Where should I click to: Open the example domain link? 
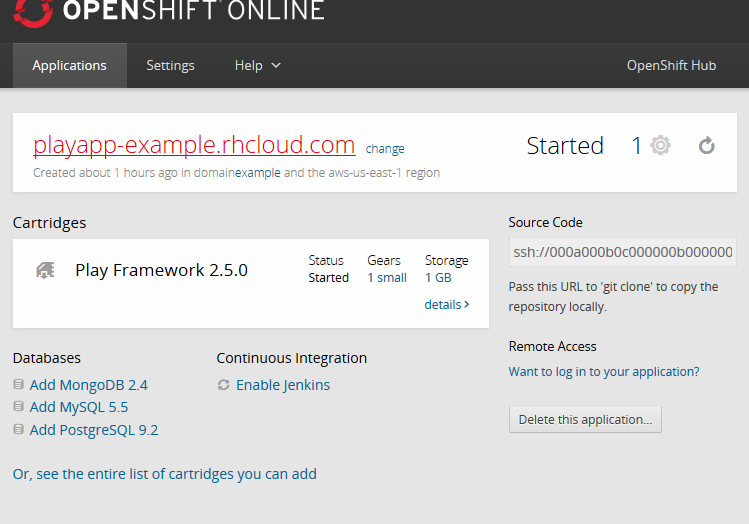[x=258, y=172]
